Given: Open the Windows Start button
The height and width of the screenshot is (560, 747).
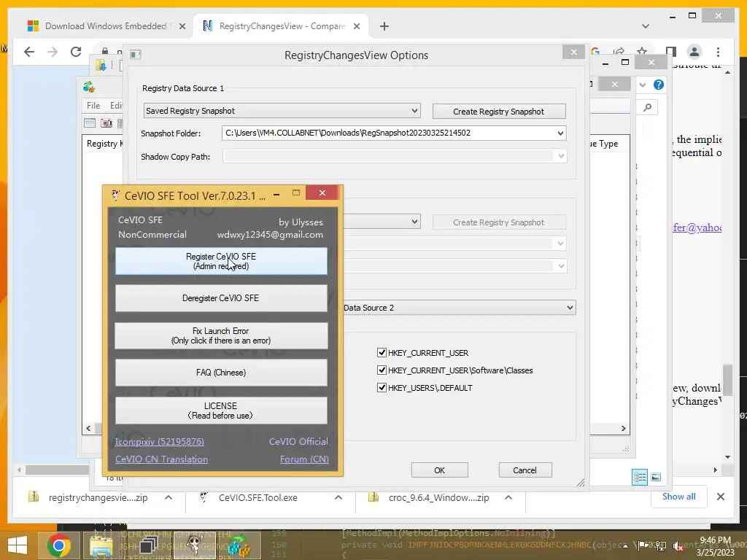Looking at the screenshot, I should (x=18, y=545).
